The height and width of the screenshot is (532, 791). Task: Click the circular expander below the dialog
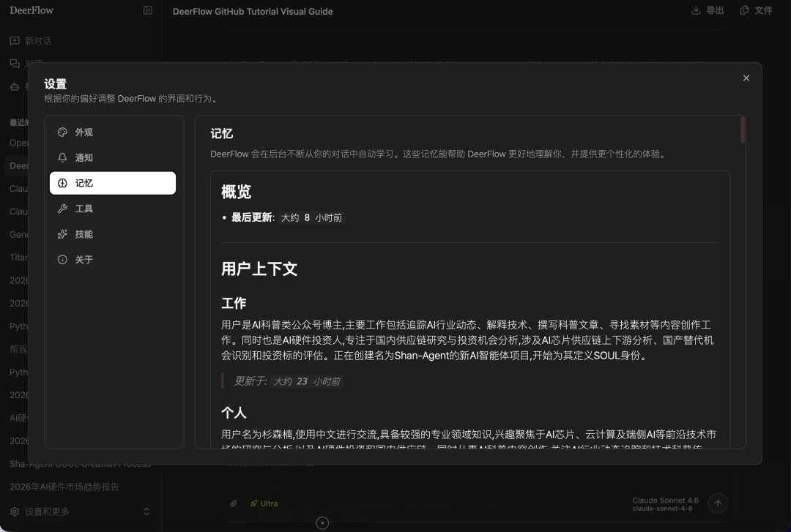point(322,522)
